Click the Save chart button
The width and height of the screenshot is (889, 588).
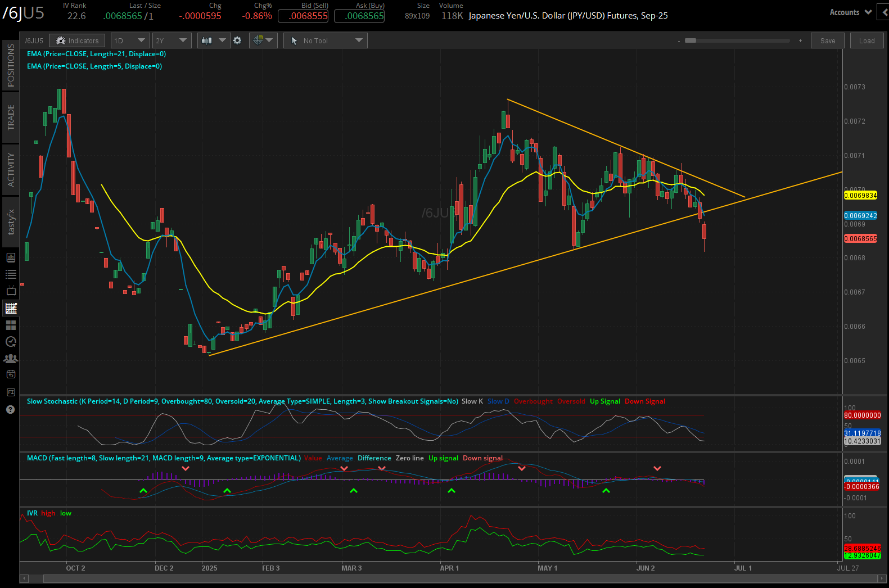coord(827,40)
